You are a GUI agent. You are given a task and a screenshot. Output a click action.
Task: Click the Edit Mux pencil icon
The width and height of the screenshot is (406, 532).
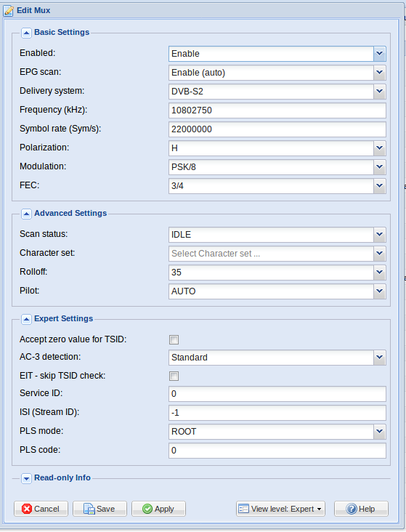[9, 11]
